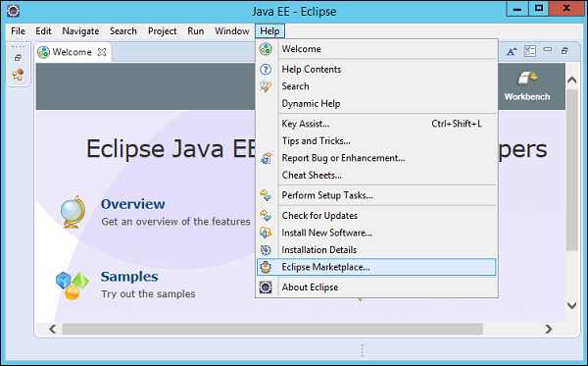Click the Help Search flashlight icon

point(266,86)
